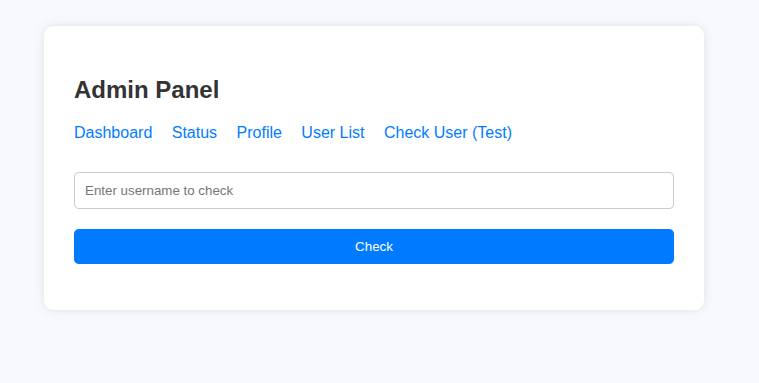This screenshot has height=383, width=759.
Task: Navigate to User List
Action: pyautogui.click(x=333, y=132)
